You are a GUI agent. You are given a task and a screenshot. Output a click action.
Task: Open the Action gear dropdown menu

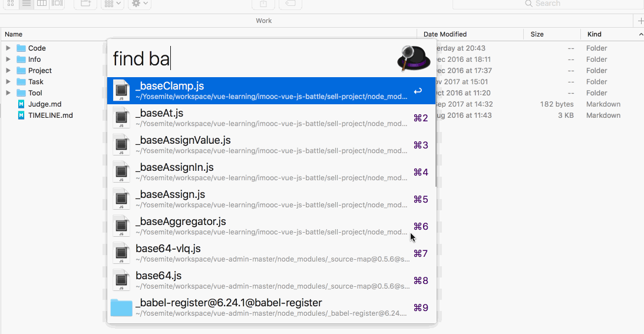point(138,4)
